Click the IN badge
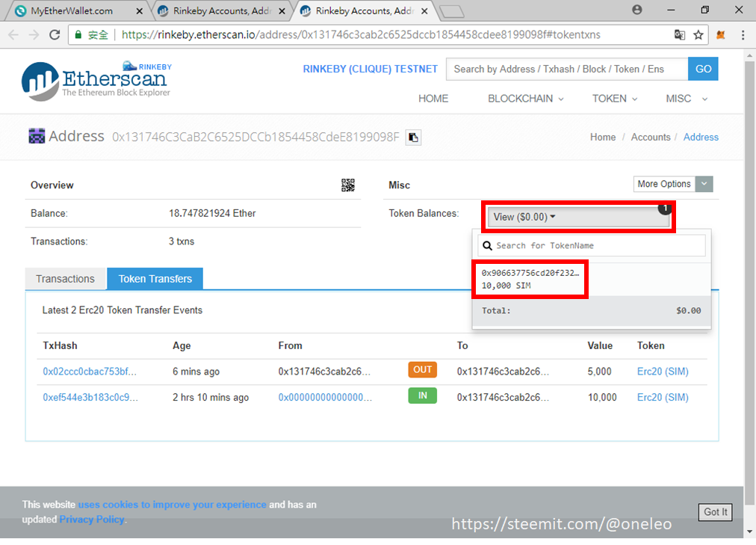 click(x=422, y=395)
